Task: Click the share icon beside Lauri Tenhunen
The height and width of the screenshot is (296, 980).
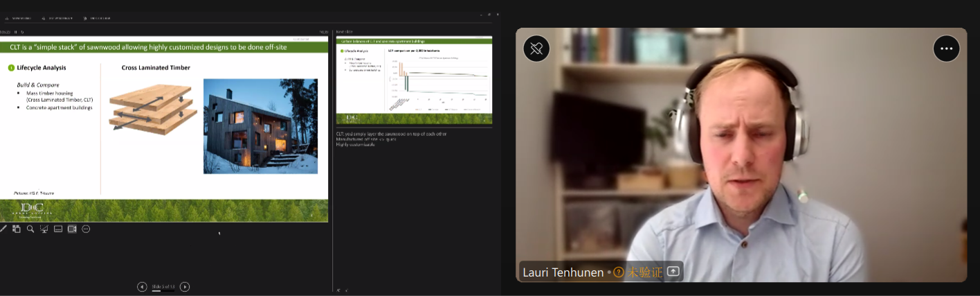Action: 673,272
